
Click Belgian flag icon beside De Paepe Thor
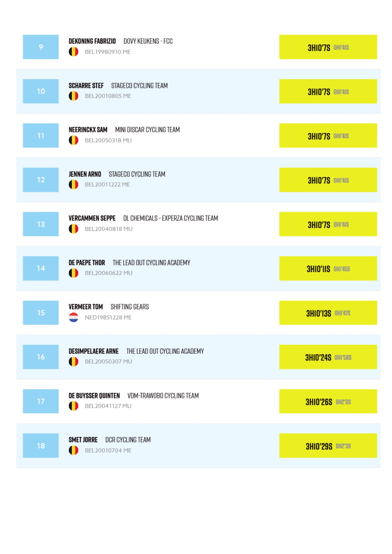[x=74, y=273]
